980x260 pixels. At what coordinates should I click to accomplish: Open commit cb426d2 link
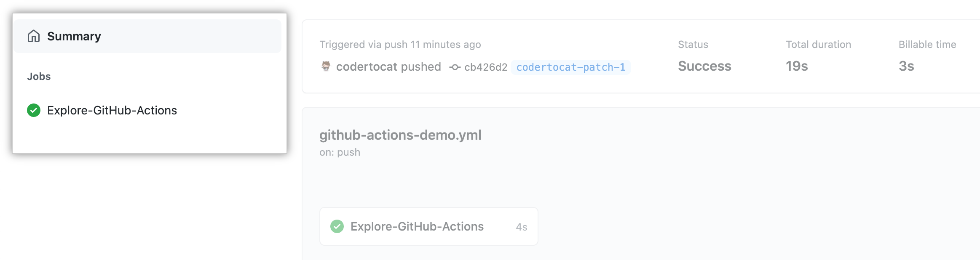pyautogui.click(x=485, y=67)
